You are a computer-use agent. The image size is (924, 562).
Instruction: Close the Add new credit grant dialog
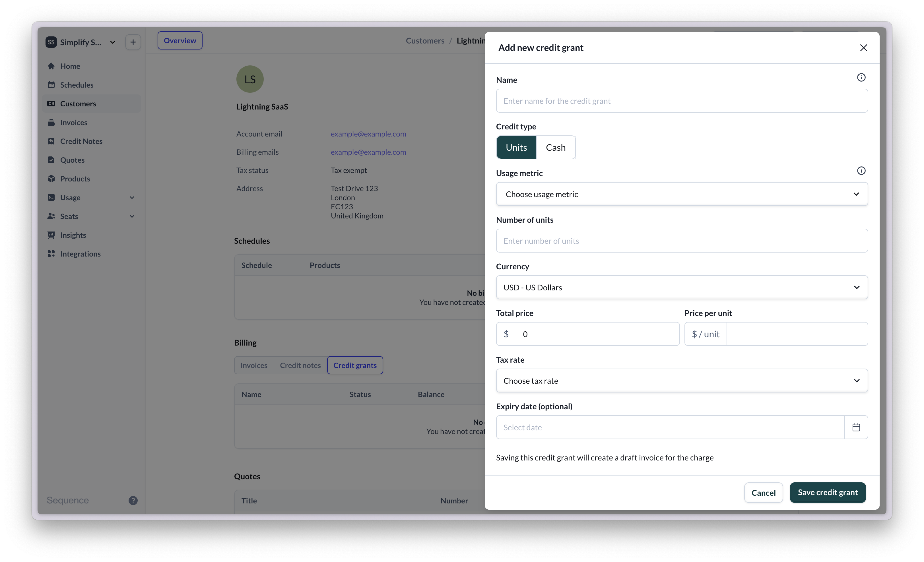863,47
